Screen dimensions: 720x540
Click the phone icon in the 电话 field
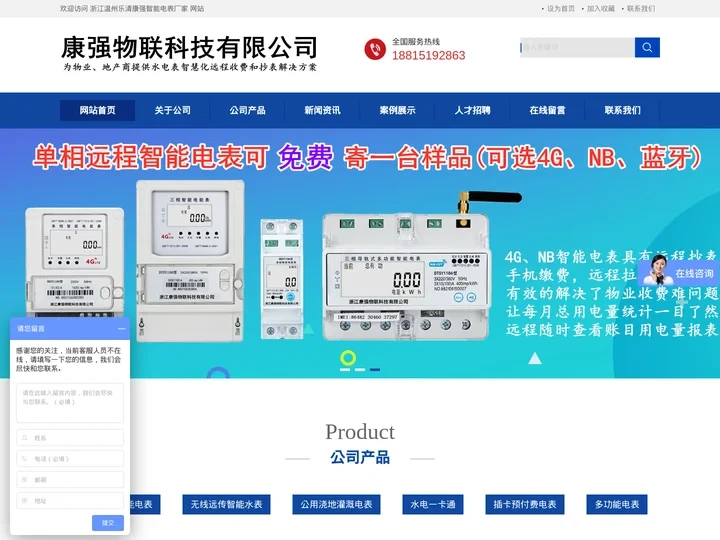pos(25,459)
